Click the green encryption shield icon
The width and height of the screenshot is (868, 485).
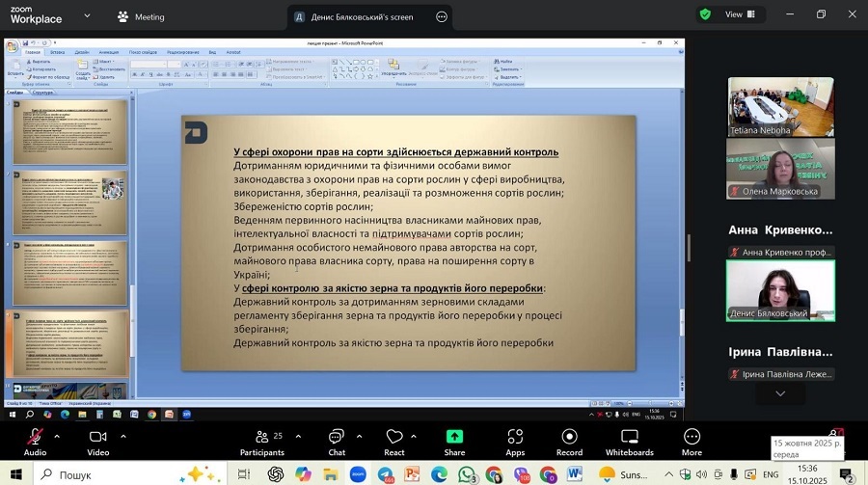[705, 14]
